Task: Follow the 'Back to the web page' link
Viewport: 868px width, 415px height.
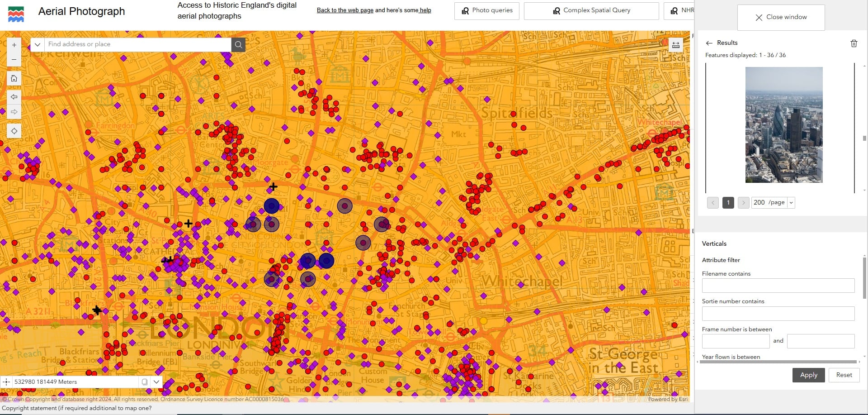Action: click(x=345, y=10)
